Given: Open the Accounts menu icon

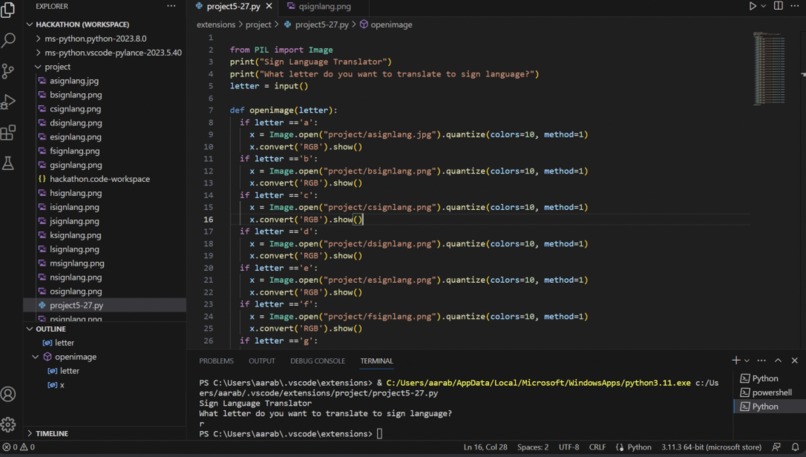Looking at the screenshot, I should pos(8,394).
